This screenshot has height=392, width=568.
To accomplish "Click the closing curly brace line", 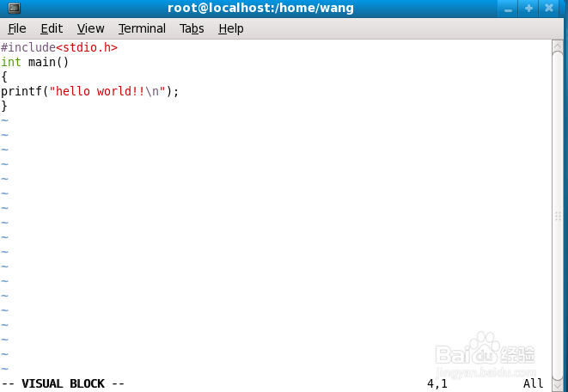I will [4, 106].
